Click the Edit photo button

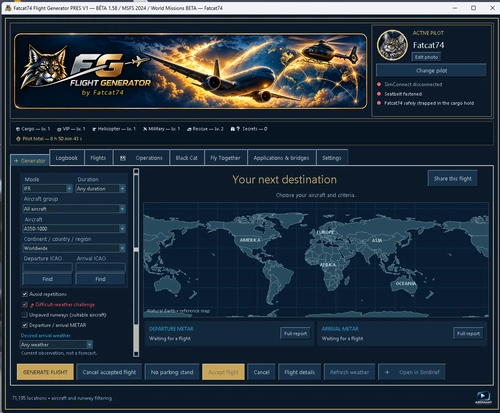tap(426, 57)
